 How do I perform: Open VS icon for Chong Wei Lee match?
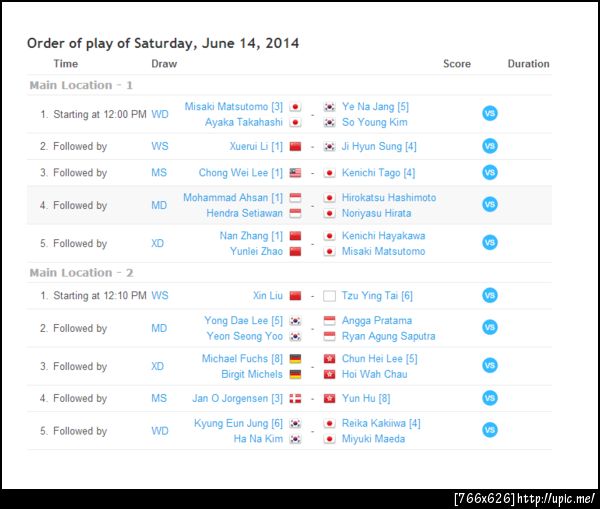[490, 172]
